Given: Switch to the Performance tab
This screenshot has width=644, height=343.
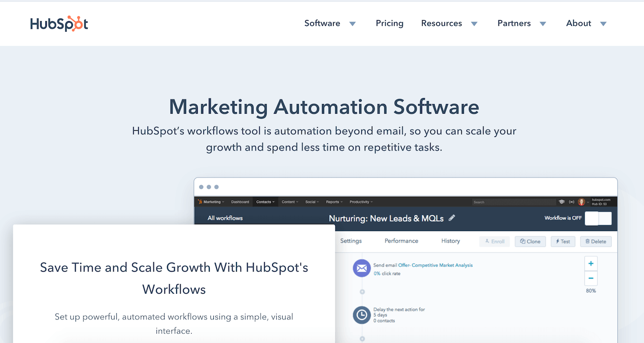Looking at the screenshot, I should pyautogui.click(x=401, y=241).
